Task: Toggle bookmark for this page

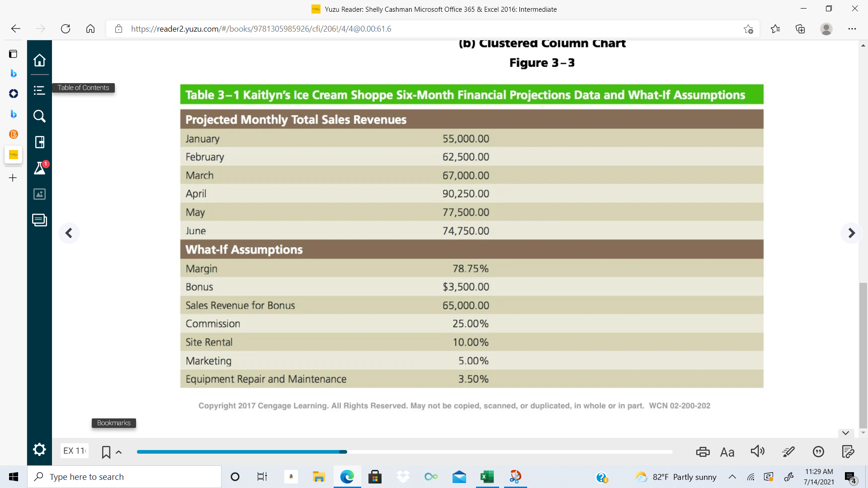Action: (x=106, y=452)
